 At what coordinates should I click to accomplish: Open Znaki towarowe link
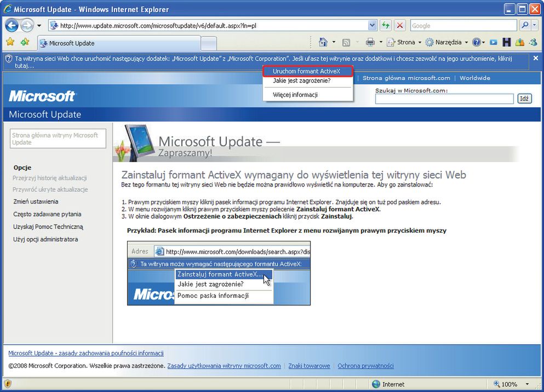click(309, 366)
